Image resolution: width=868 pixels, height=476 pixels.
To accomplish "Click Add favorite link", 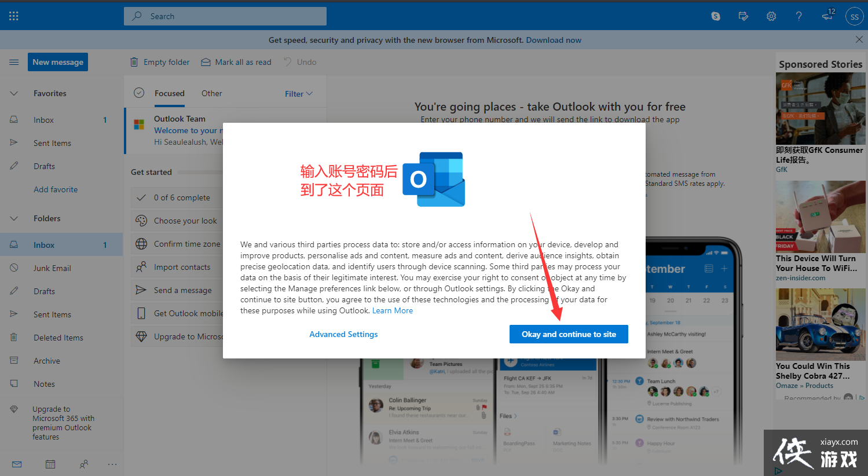I will [56, 189].
